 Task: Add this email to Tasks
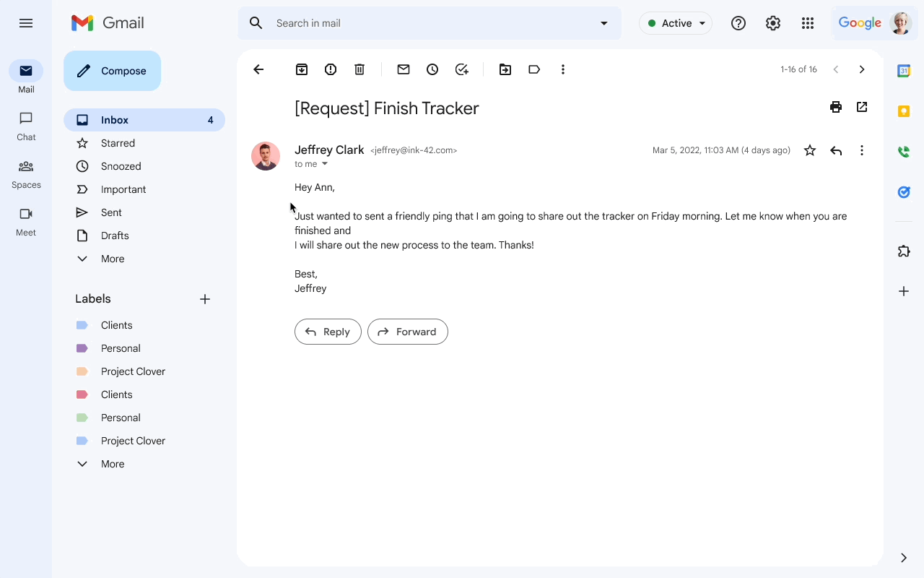[x=461, y=69]
